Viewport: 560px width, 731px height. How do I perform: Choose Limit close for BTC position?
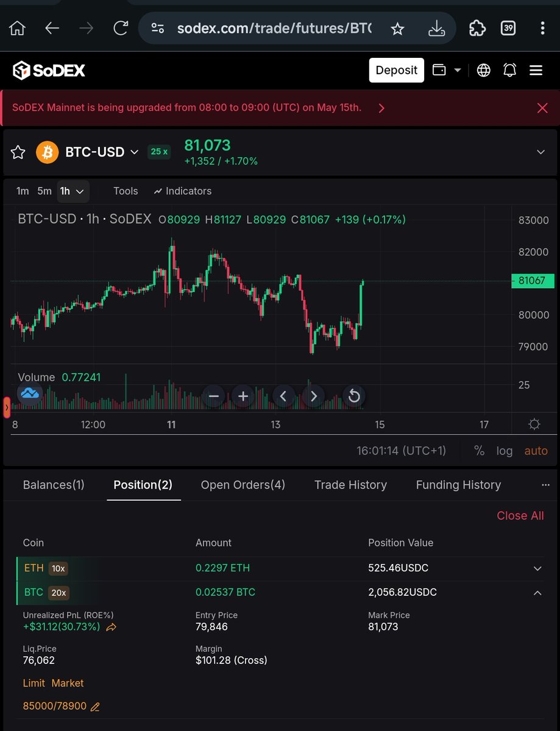coord(34,683)
